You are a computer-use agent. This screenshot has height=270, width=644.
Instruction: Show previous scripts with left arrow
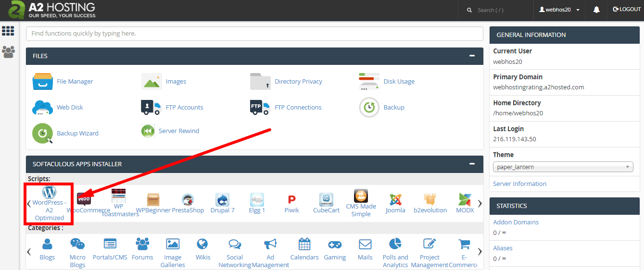click(x=29, y=204)
